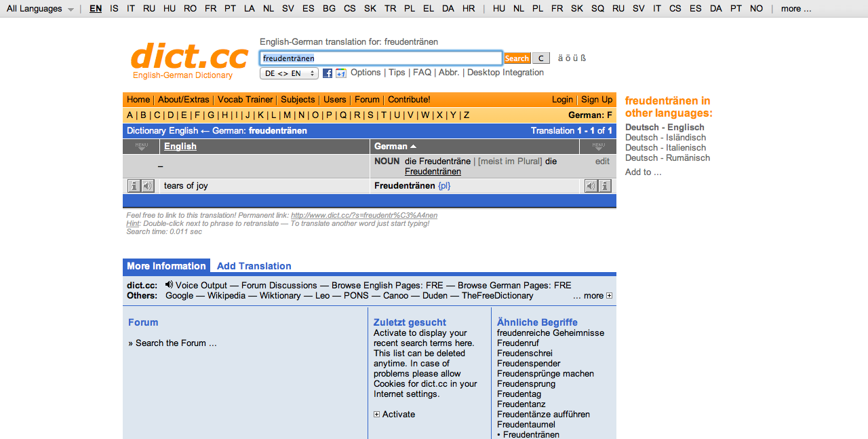Click the underlined Freudentränen plural in NOUN row

433,172
